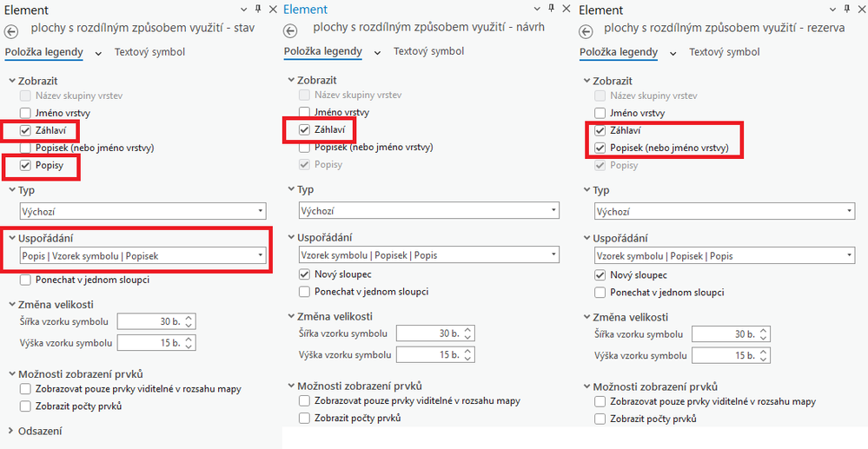
Task: Disable 'Nový sloupec' in the 'návrh' pane
Action: [304, 274]
